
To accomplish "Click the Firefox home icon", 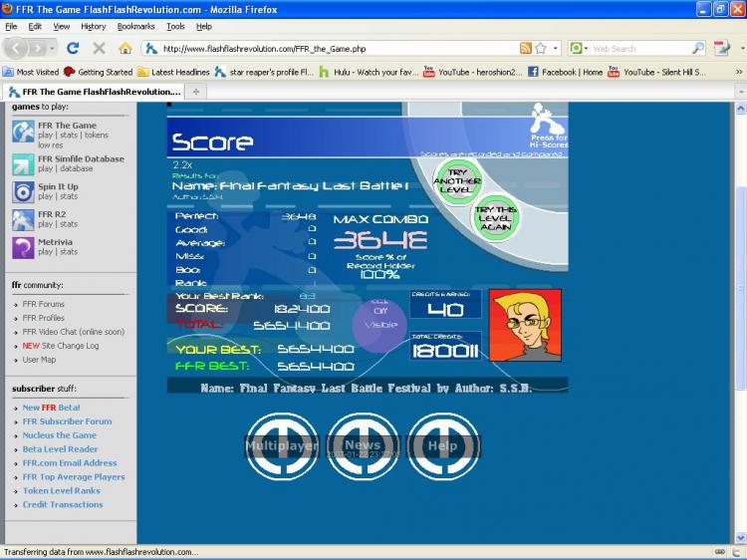I will point(125,48).
